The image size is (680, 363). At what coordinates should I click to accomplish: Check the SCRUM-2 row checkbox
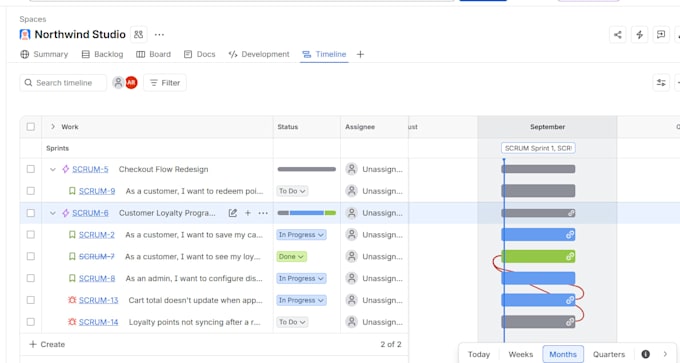[x=30, y=235]
